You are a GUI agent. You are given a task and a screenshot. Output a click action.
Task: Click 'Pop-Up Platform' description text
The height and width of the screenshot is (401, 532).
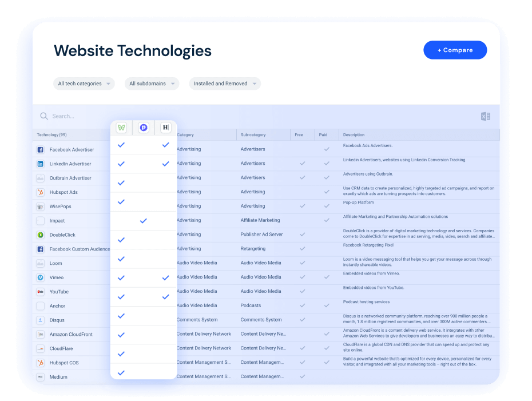point(358,203)
